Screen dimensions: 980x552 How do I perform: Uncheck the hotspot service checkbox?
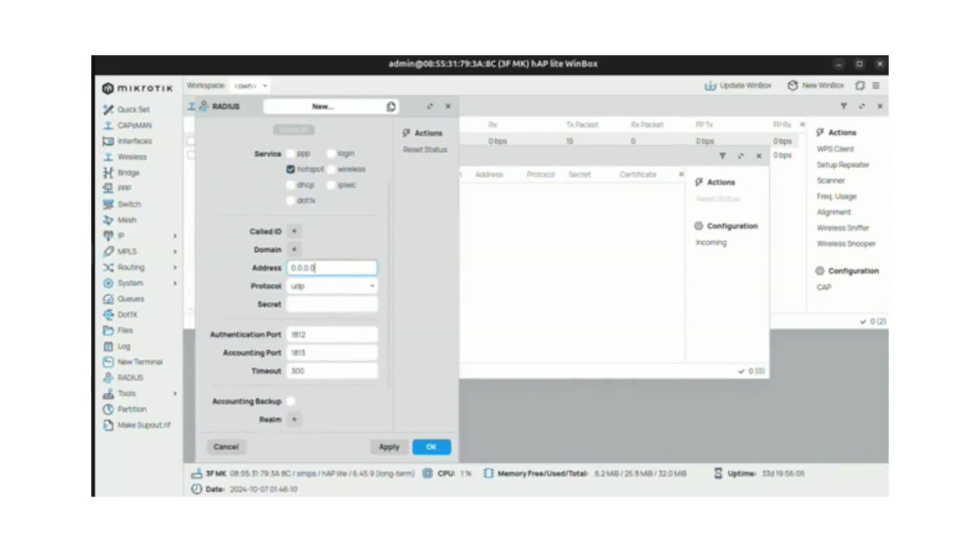(x=291, y=170)
